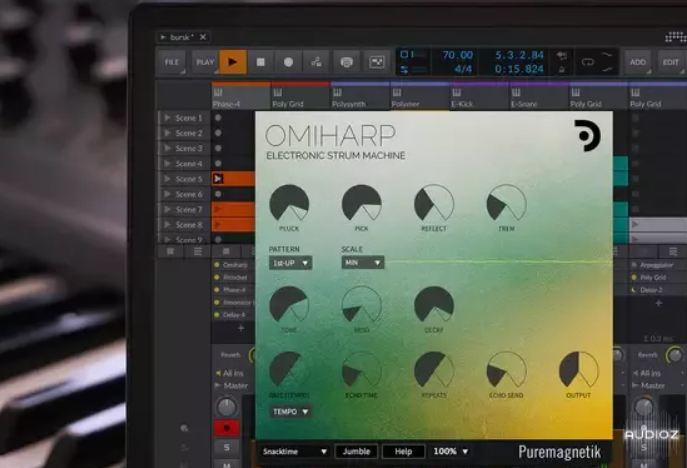
Task: Select the E-Kick track header
Action: [x=479, y=97]
